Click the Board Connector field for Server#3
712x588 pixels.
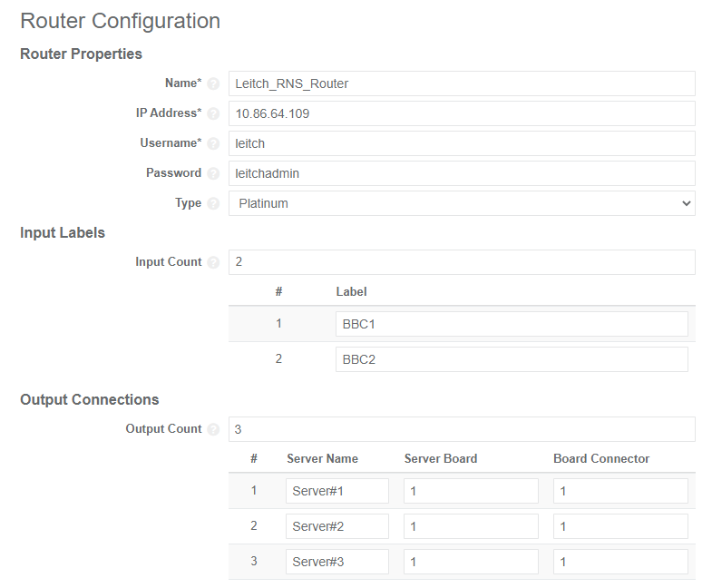click(x=620, y=562)
